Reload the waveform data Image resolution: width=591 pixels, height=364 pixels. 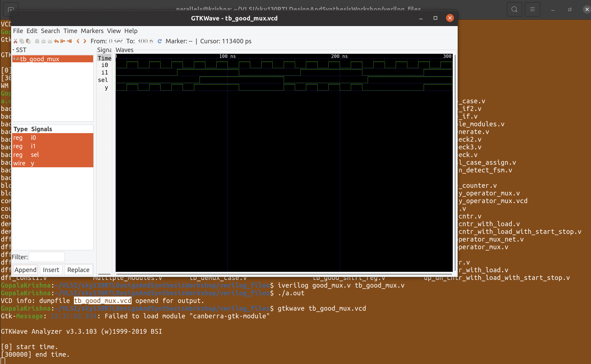[160, 41]
